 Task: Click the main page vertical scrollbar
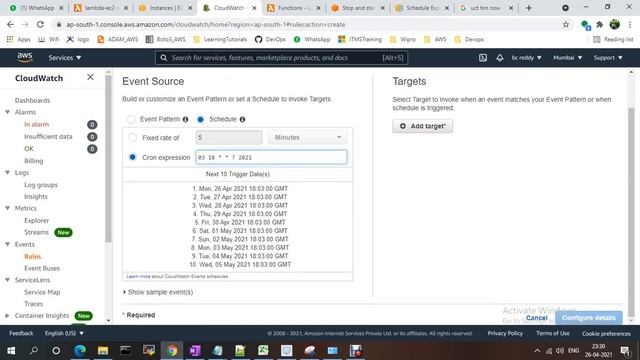point(631,212)
